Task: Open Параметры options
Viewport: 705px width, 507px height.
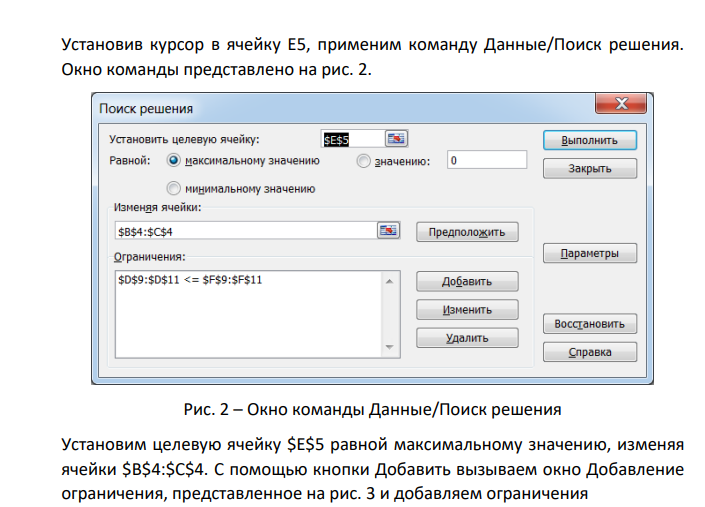Action: coord(590,254)
